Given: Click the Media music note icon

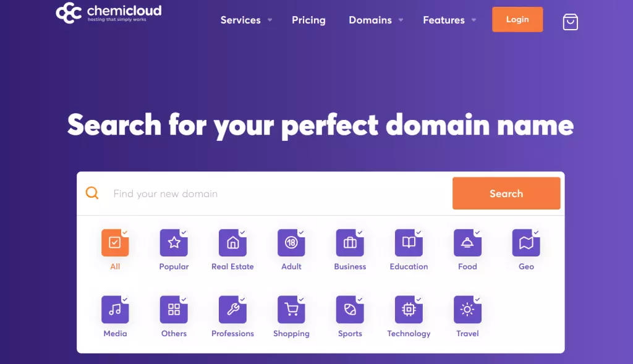Looking at the screenshot, I should 115,309.
